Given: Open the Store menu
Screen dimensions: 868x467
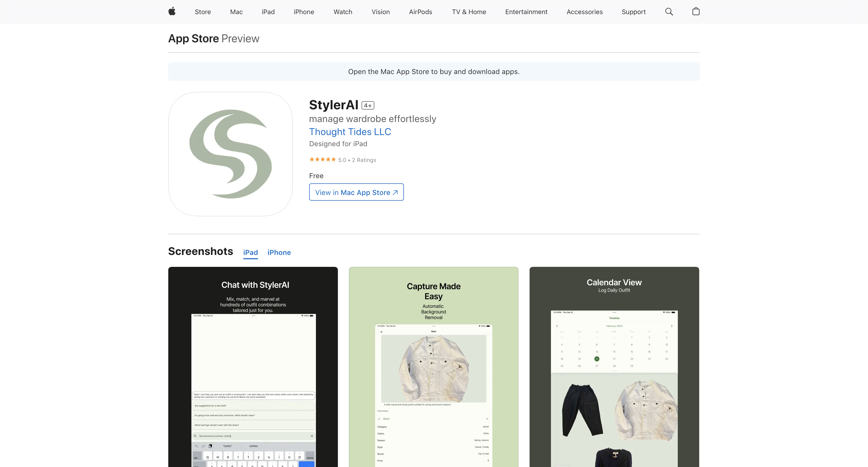Looking at the screenshot, I should point(203,12).
